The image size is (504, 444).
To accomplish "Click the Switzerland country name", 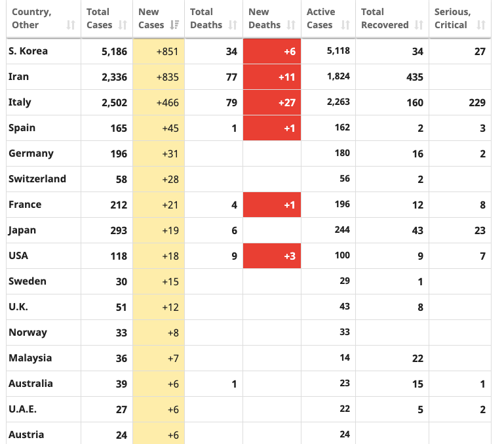I will pos(37,179).
